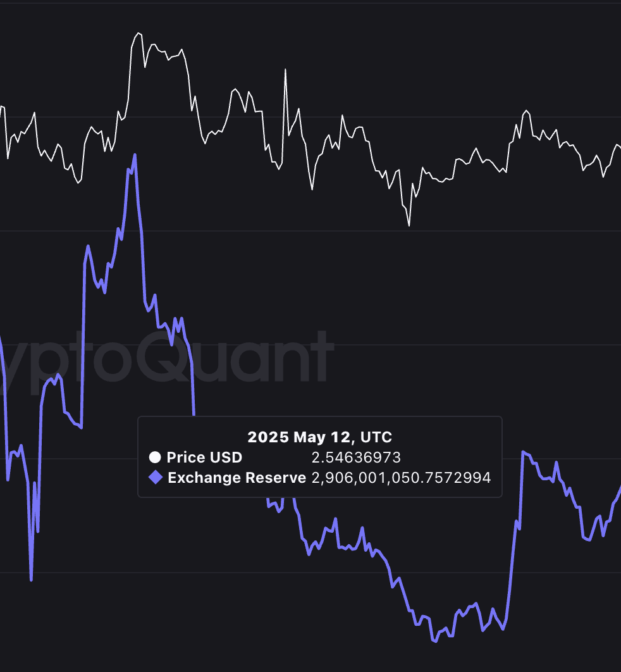
Task: Click the highest peak of purple reserve line
Action: (x=135, y=155)
